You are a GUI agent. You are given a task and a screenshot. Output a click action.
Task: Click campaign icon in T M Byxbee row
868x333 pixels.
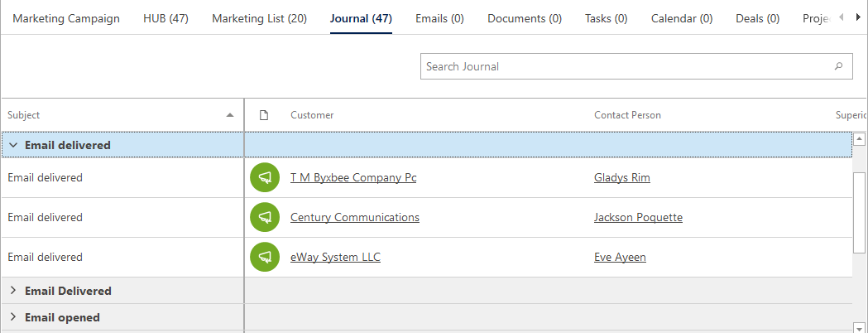coord(265,178)
